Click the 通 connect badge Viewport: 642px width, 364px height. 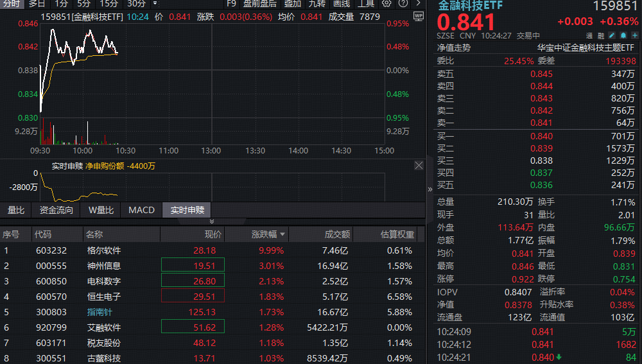[x=589, y=36]
